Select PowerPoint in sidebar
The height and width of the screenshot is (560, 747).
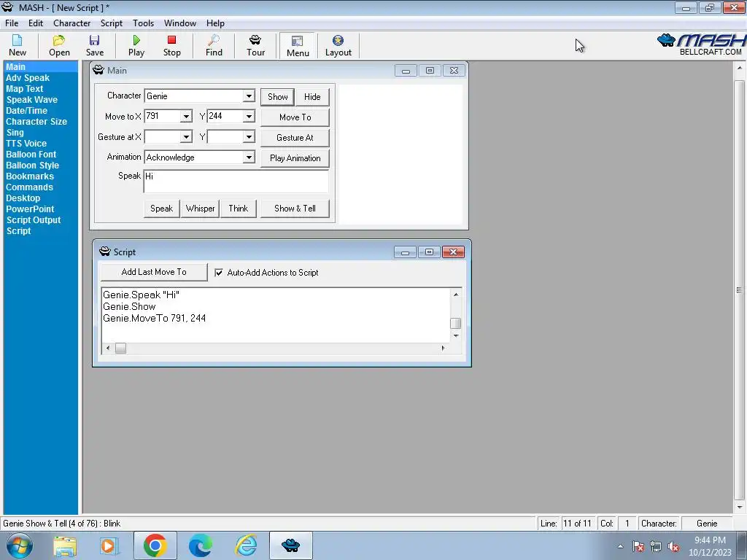30,209
